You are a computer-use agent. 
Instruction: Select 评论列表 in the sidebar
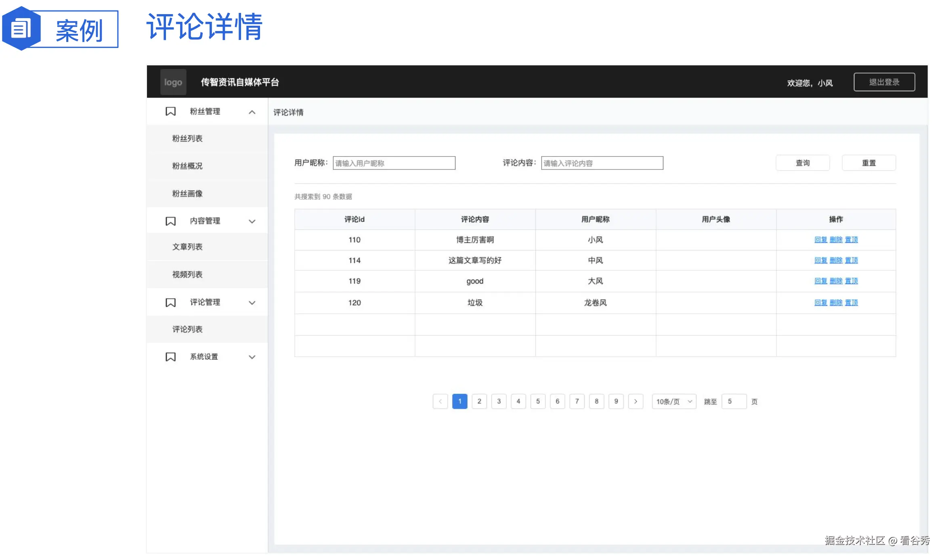[x=188, y=329]
